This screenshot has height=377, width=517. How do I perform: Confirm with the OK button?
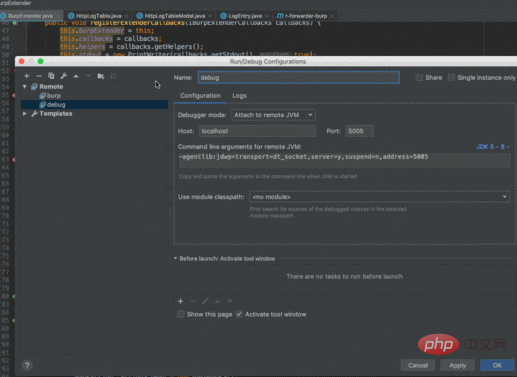click(497, 365)
